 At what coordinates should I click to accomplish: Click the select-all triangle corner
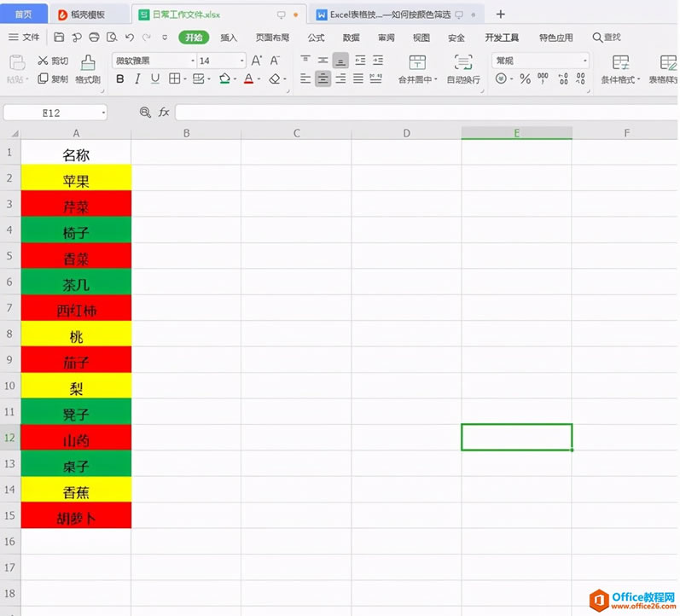(x=15, y=133)
